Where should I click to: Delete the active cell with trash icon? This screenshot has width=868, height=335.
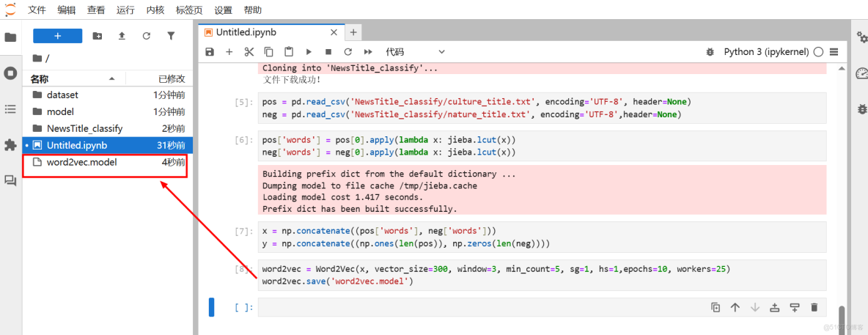814,307
